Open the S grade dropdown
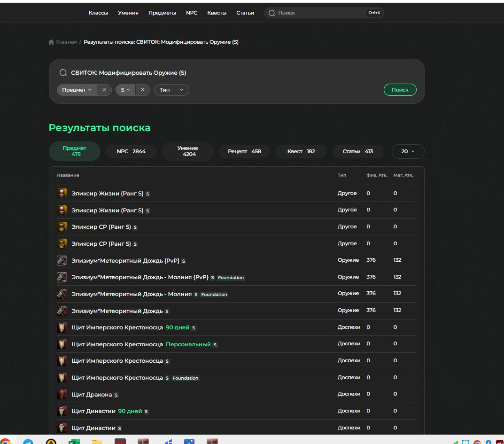Image resolution: width=504 pixels, height=444 pixels. click(x=125, y=90)
